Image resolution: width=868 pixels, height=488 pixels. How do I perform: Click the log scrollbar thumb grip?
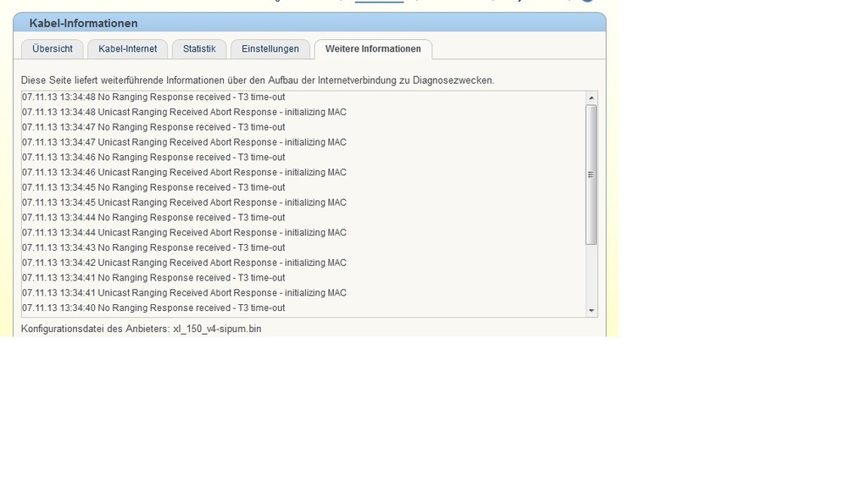[x=591, y=175]
